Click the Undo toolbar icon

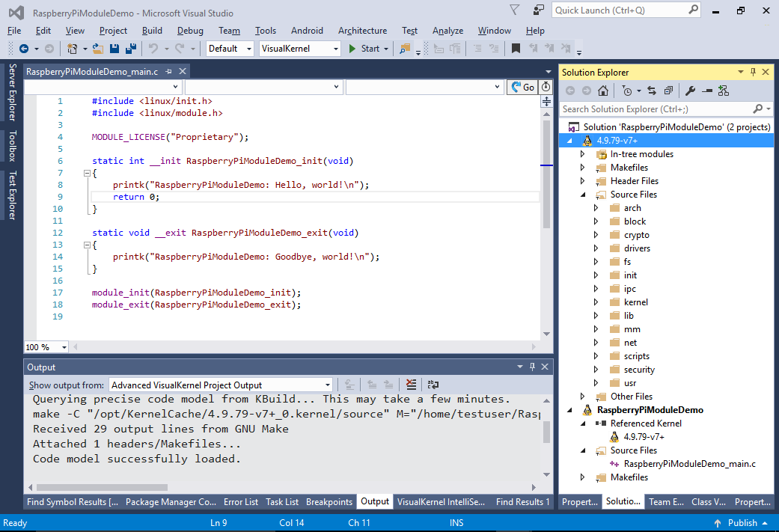(153, 49)
